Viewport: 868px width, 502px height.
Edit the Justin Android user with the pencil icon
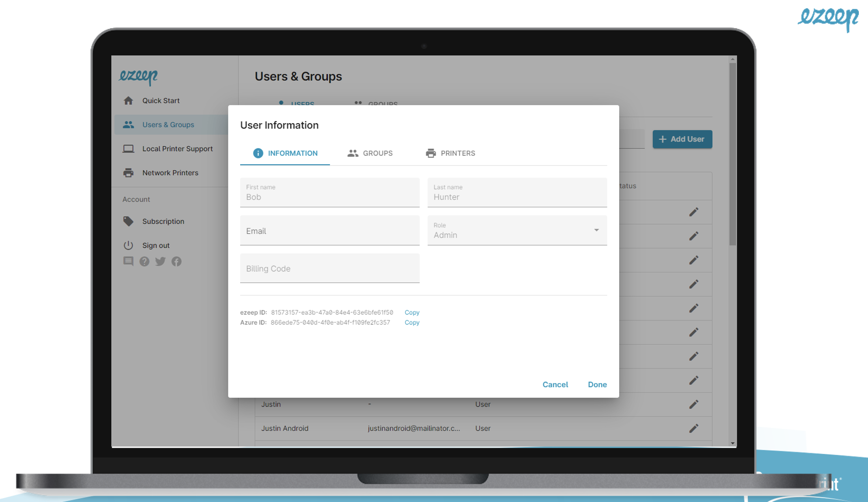[x=693, y=428]
